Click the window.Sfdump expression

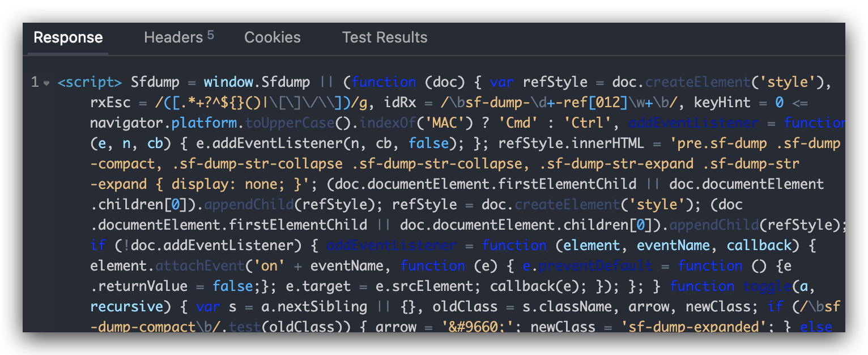click(257, 82)
